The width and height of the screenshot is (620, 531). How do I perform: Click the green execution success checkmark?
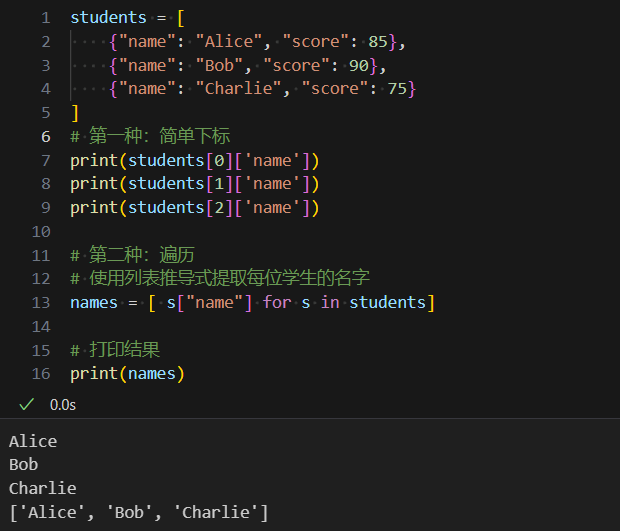pyautogui.click(x=26, y=404)
